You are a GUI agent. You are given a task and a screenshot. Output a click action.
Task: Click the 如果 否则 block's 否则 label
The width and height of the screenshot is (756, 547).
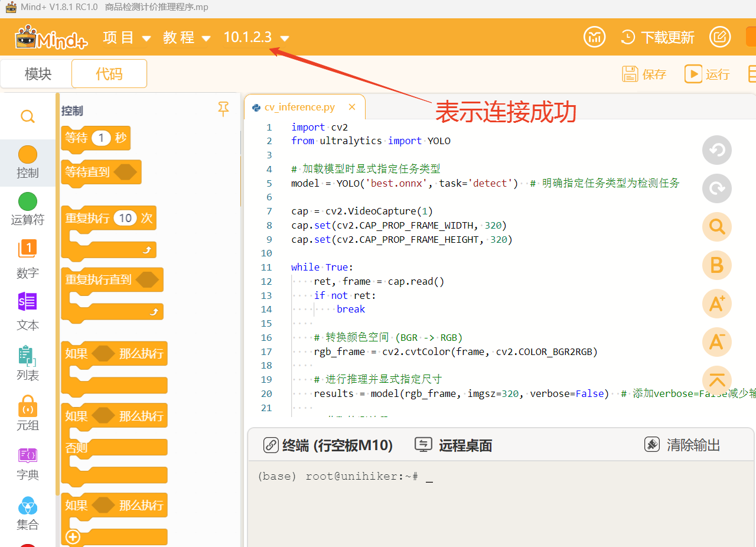77,448
